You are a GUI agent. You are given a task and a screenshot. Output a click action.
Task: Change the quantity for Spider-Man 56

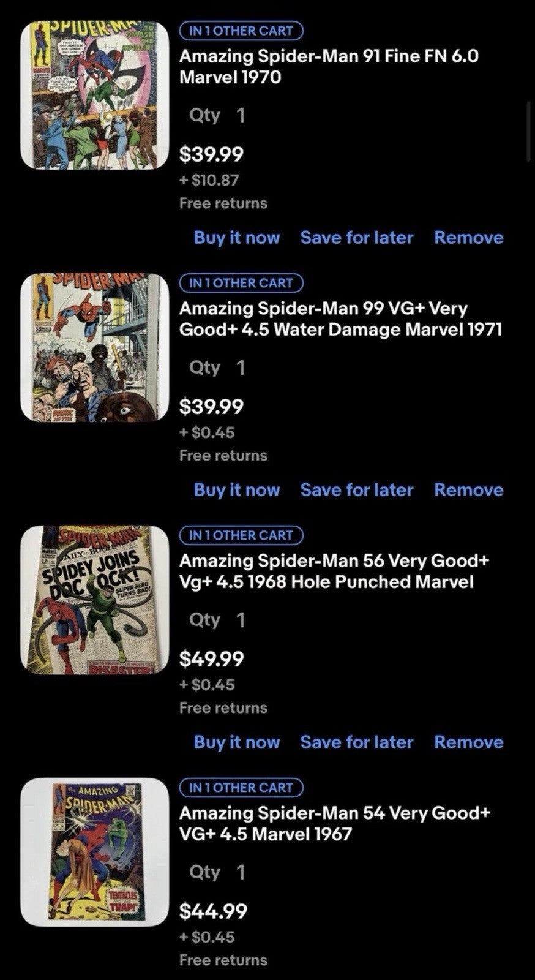[218, 620]
